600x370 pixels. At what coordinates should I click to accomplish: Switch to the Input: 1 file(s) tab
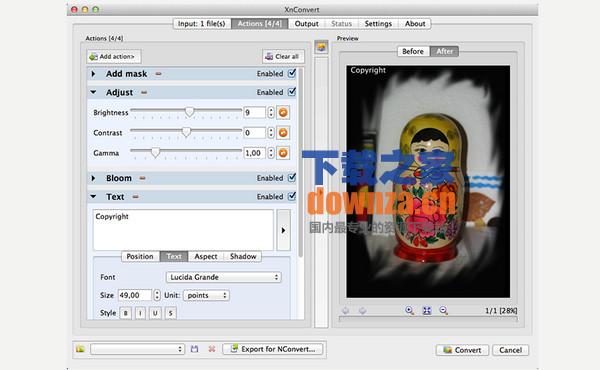click(x=202, y=24)
